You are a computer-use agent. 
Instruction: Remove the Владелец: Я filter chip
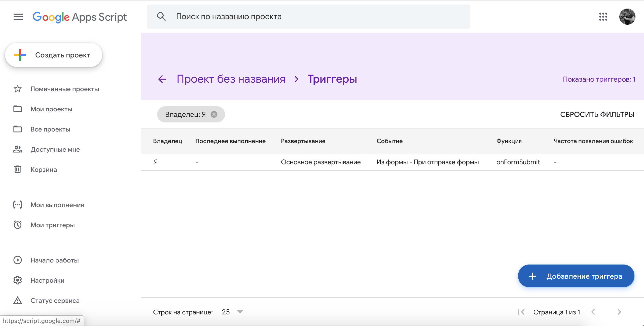coord(214,114)
